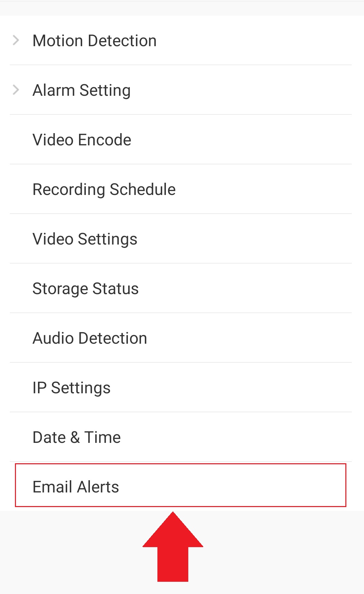364x594 pixels.
Task: Click the red arrow's rectangular stem
Action: pos(173,565)
